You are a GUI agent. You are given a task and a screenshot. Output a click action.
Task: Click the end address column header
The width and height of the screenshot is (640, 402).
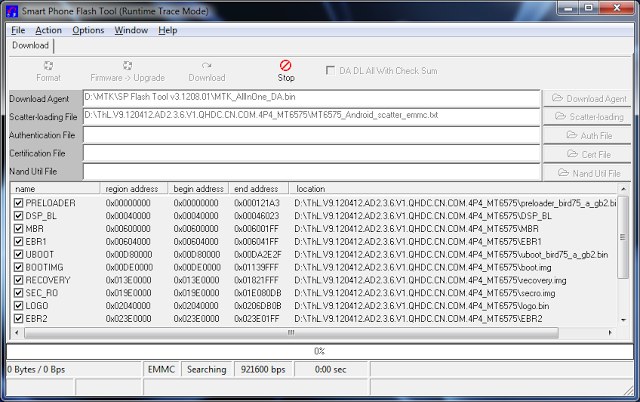258,189
